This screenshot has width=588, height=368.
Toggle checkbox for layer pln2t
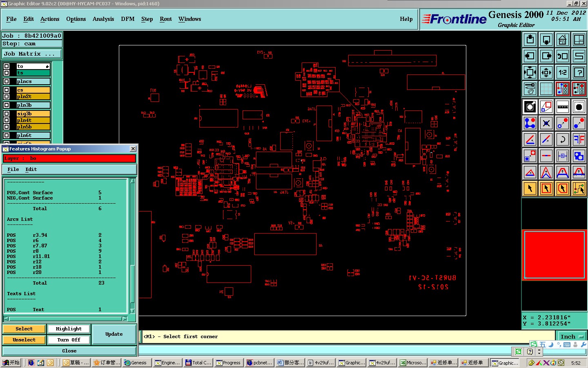tap(7, 96)
